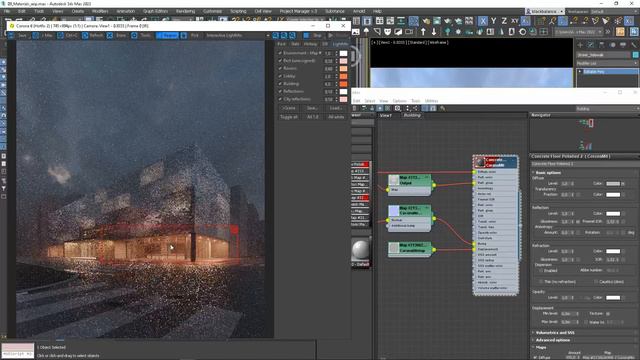Check Thin (no refraction) option
The width and height of the screenshot is (640, 360).
[x=541, y=282]
